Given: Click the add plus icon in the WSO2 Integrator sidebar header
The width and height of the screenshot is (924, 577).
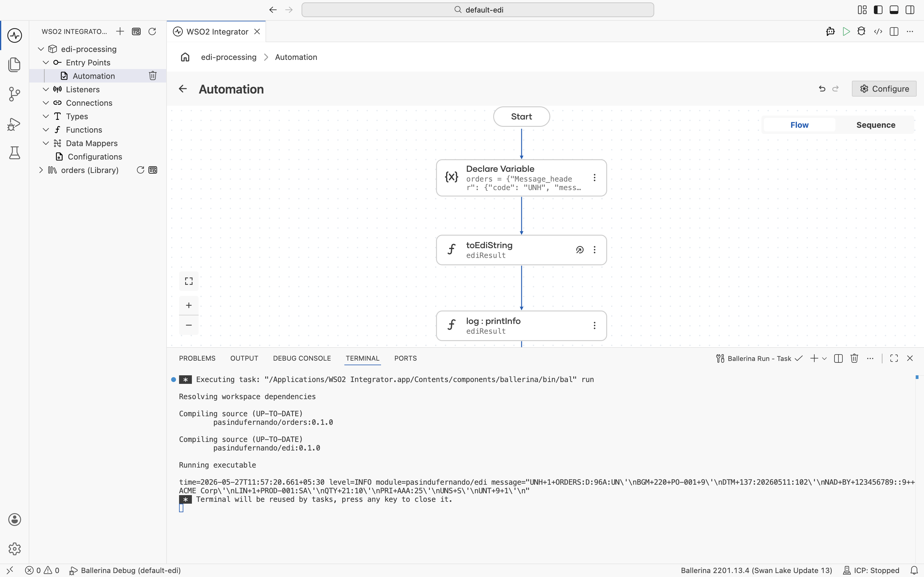Looking at the screenshot, I should coord(120,31).
